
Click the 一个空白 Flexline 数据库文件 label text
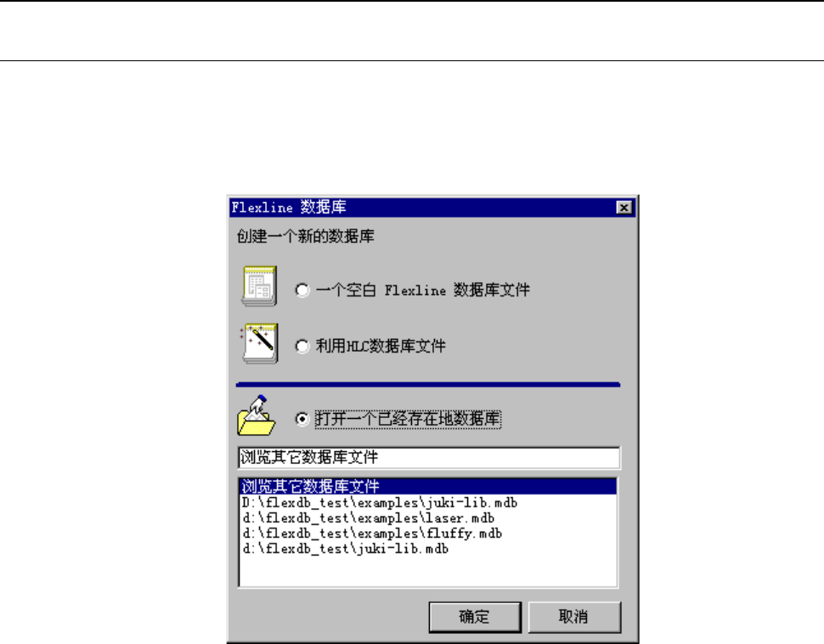[x=423, y=290]
